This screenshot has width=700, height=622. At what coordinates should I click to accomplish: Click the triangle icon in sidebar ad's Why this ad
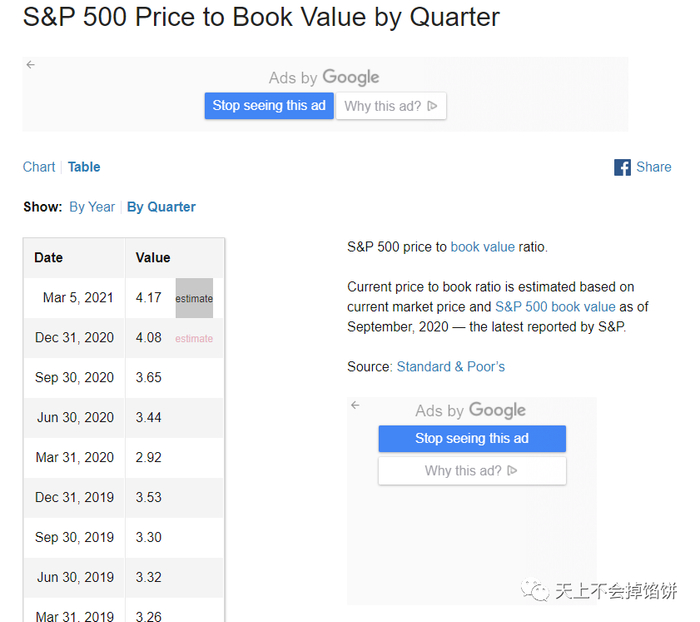512,470
